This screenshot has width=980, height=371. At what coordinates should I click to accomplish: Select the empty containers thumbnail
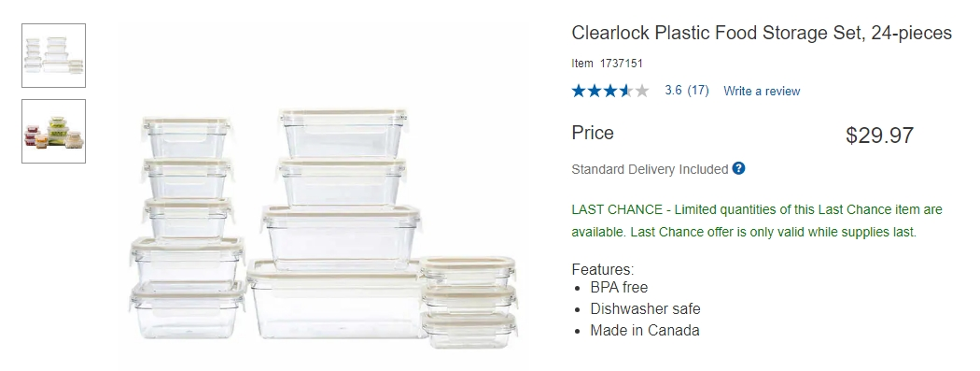(54, 56)
